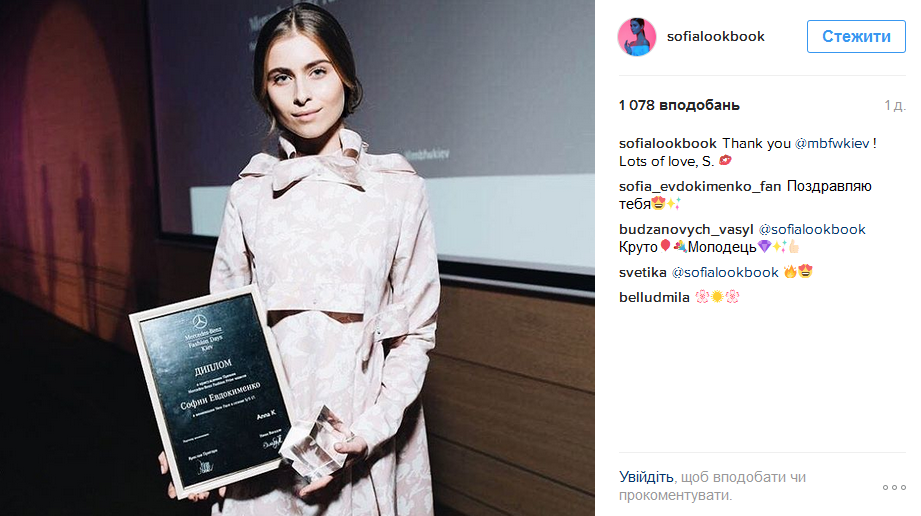Open budzanovych_vasyl commenter profile
This screenshot has width=921, height=516.
tap(685, 229)
